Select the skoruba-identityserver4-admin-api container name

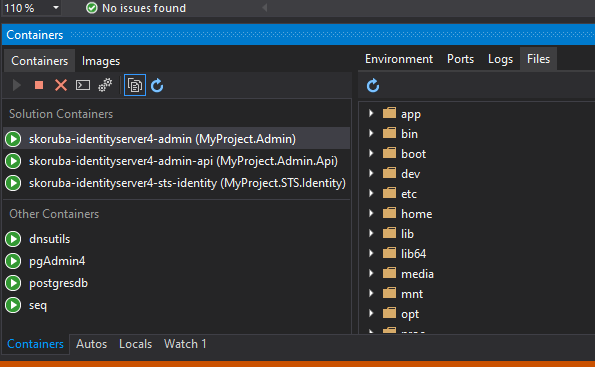tap(183, 161)
